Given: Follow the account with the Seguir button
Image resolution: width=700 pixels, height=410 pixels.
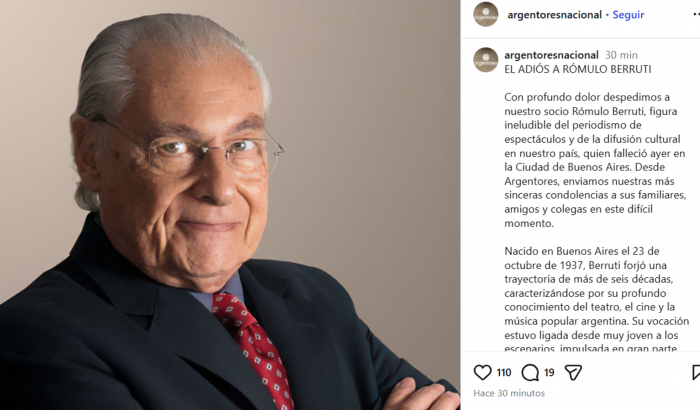Looking at the screenshot, I should (628, 15).
